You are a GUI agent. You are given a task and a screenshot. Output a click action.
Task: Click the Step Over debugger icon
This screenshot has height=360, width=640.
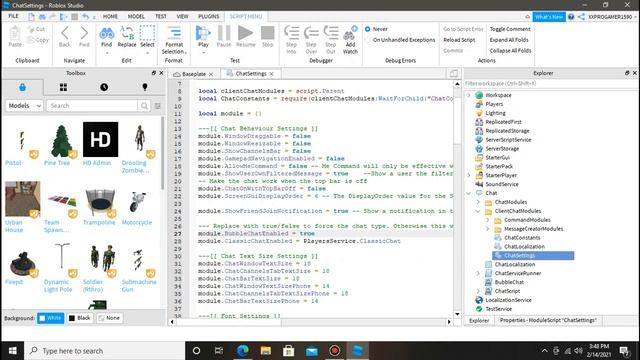311,33
